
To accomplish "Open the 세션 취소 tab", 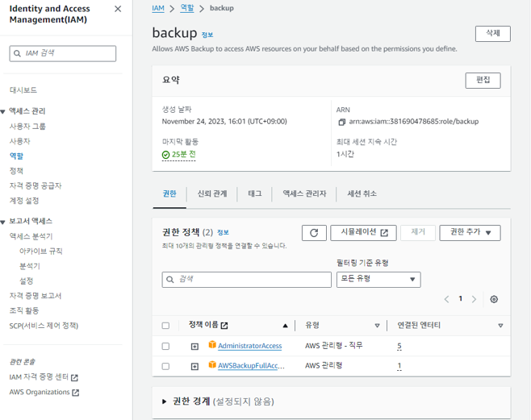I will tap(362, 193).
